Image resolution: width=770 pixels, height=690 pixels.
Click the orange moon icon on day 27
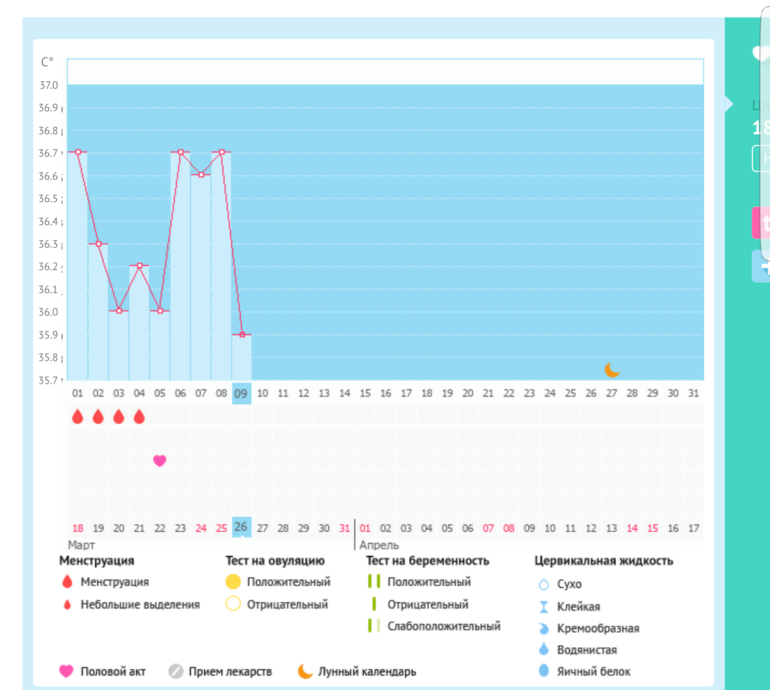[x=612, y=369]
